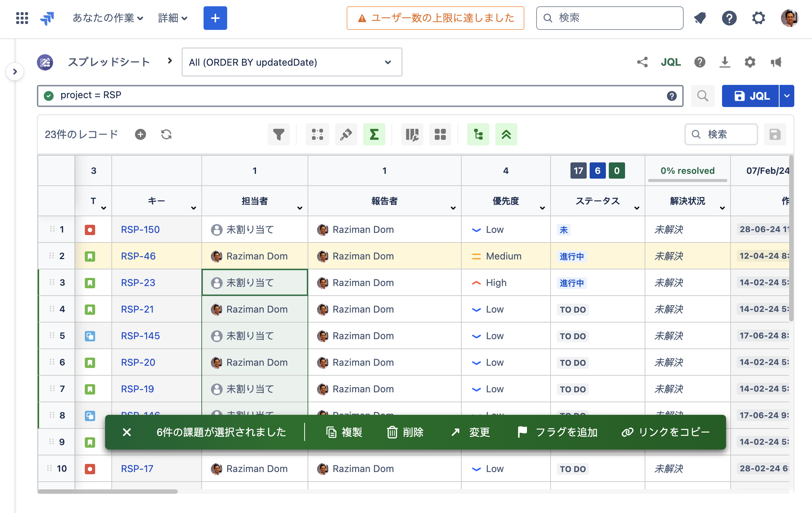Open the All (ORDER BY updatedDate) filter dropdown

coord(291,62)
